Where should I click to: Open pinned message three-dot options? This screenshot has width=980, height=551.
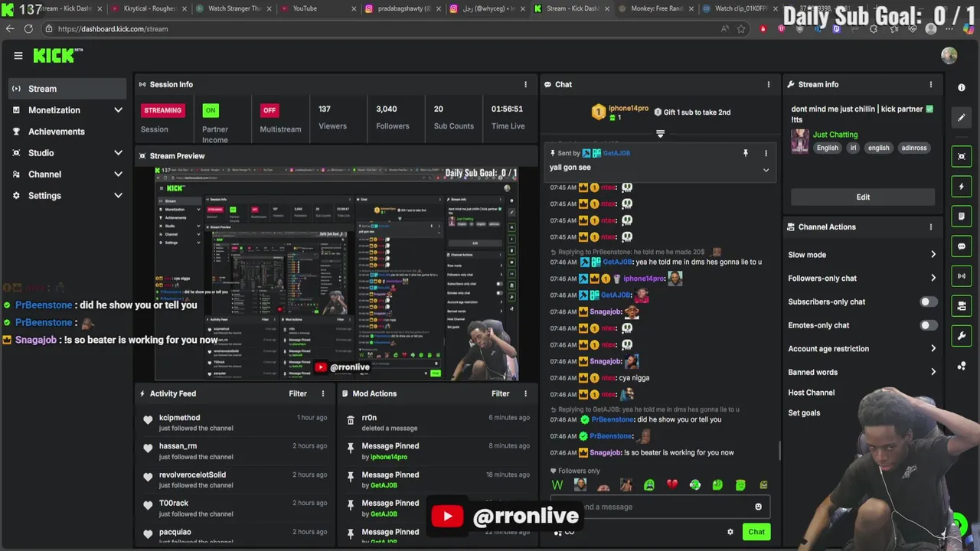tap(766, 153)
